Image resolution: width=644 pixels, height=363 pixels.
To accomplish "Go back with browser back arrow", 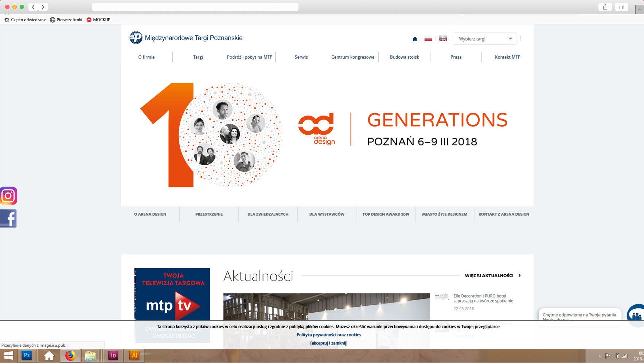I will tap(33, 7).
